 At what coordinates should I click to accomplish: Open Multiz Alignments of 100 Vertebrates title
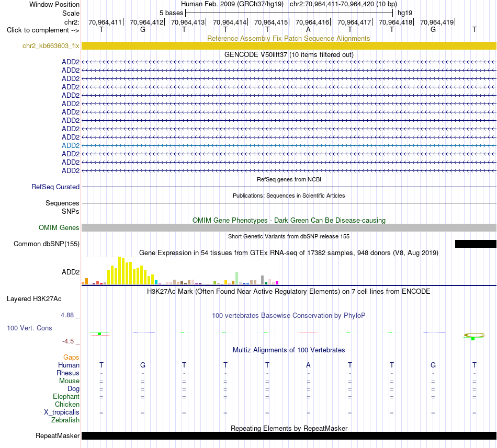[289, 350]
